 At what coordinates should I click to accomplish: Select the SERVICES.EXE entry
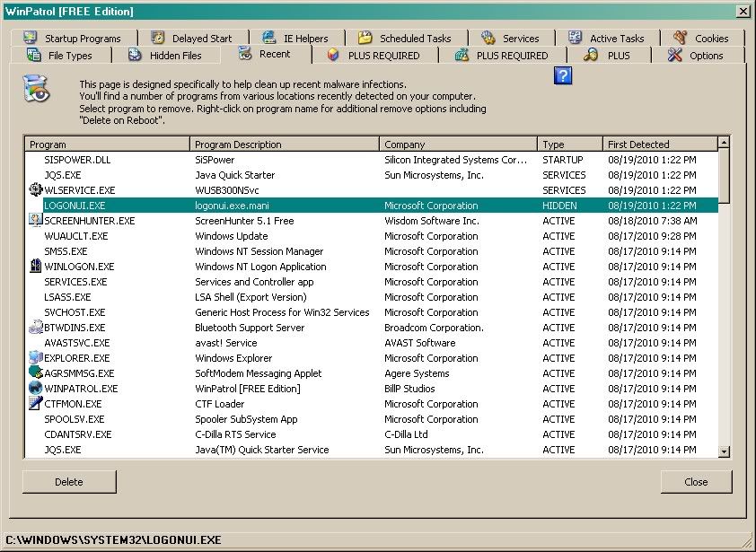coord(371,282)
